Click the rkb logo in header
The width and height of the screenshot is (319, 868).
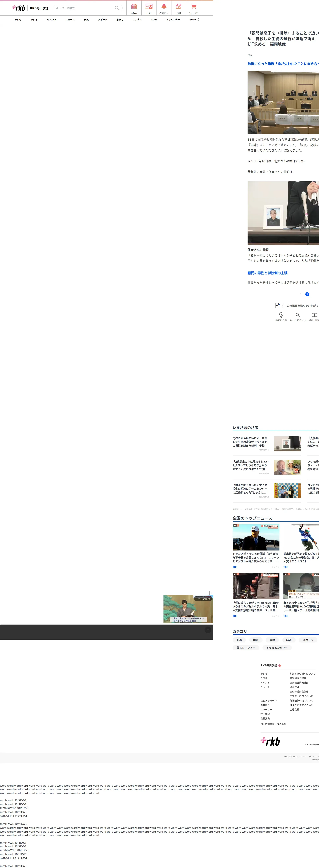pyautogui.click(x=19, y=8)
